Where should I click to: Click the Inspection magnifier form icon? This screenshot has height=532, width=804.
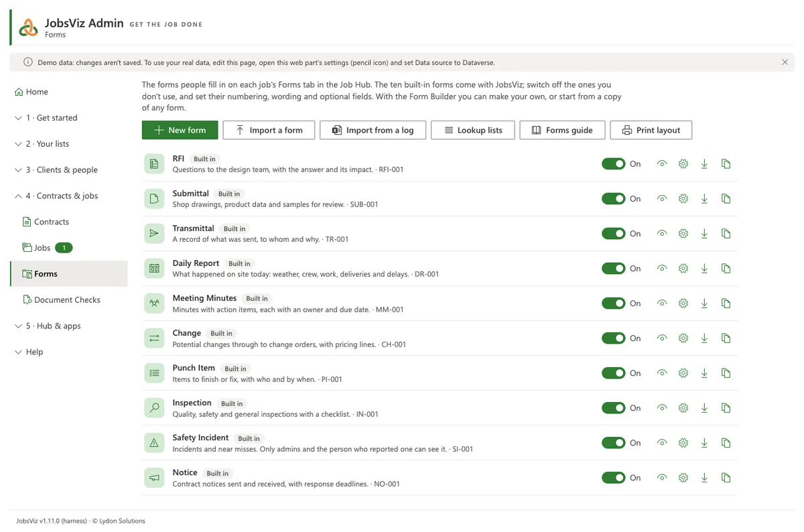click(154, 407)
